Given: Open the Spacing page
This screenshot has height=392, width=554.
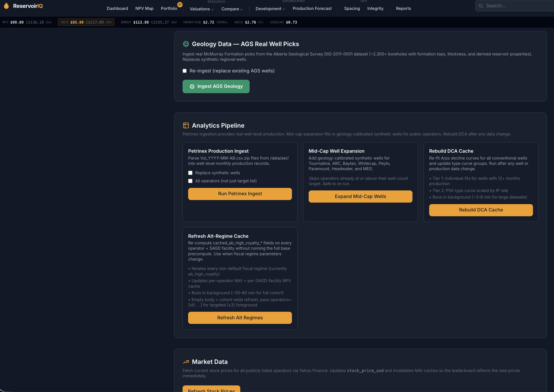Looking at the screenshot, I should 352,9.
